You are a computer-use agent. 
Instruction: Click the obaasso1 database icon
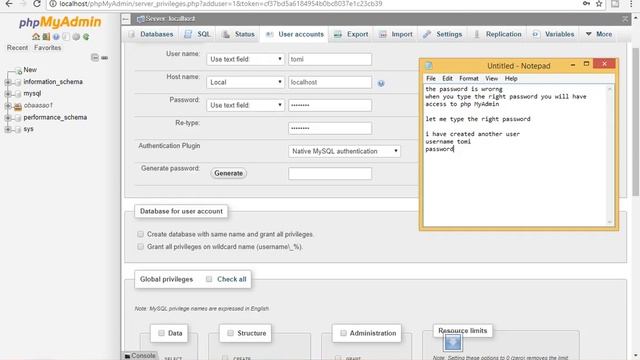18,106
